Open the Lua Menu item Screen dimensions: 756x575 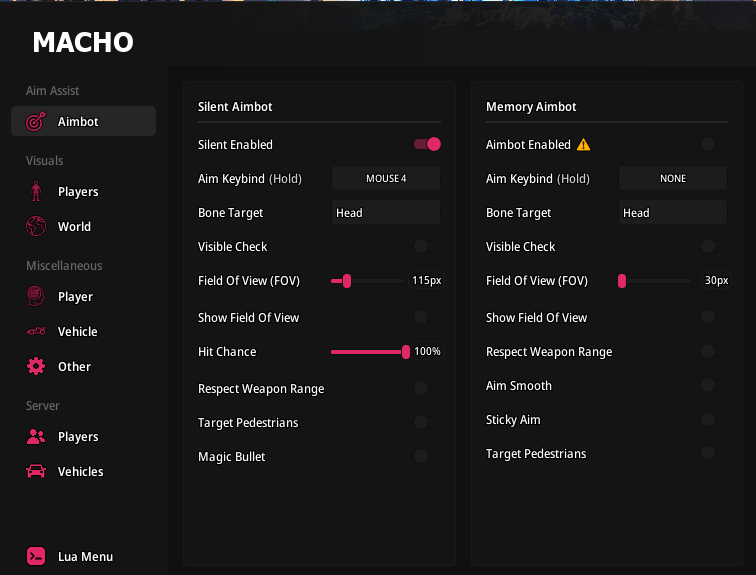(84, 557)
